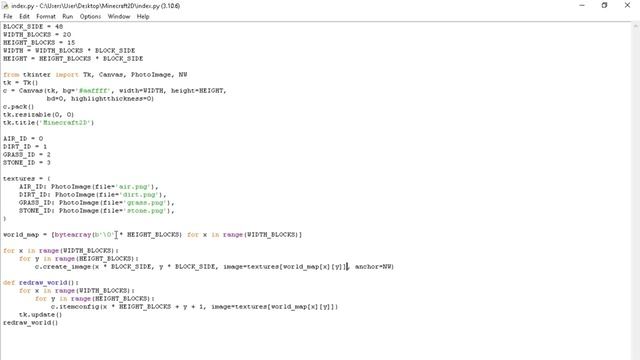The image size is (640, 360).
Task: Close the index.py window
Action: click(x=627, y=5)
